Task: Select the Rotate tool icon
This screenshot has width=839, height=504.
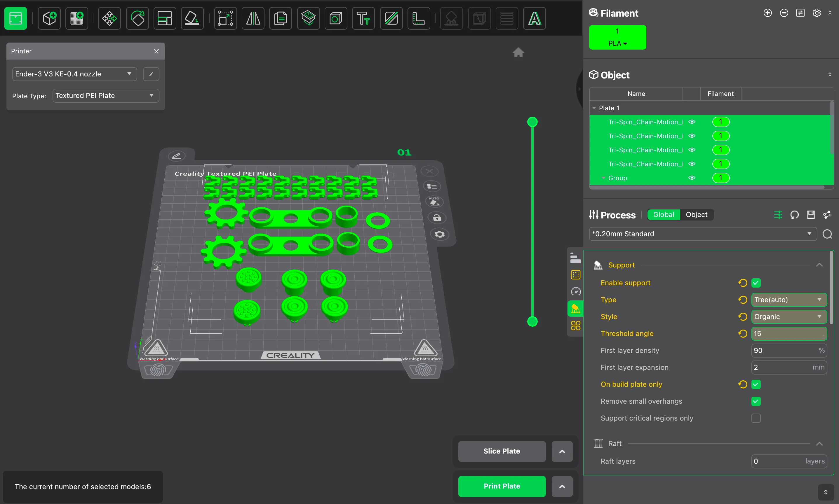Action: (137, 18)
